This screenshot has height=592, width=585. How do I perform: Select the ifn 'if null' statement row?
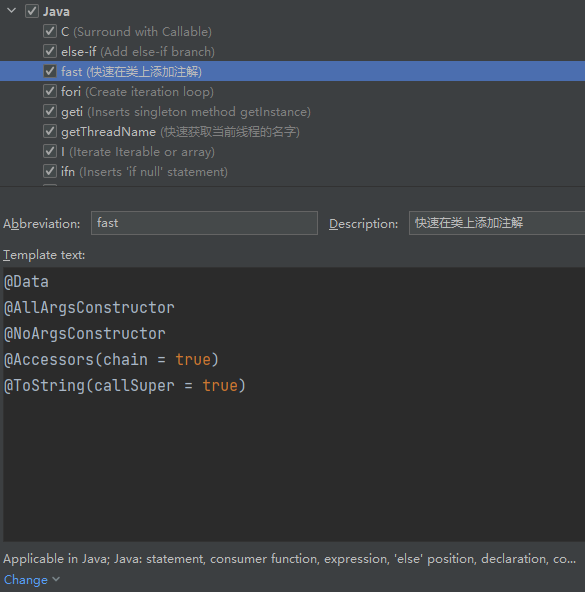[292, 171]
